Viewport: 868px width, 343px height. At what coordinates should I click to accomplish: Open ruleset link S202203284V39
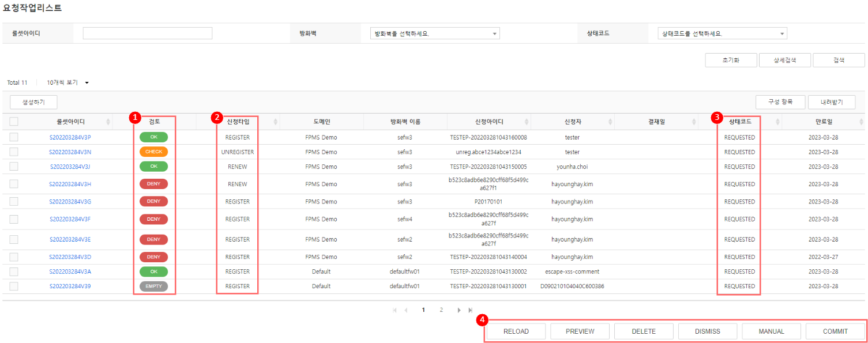coord(70,287)
